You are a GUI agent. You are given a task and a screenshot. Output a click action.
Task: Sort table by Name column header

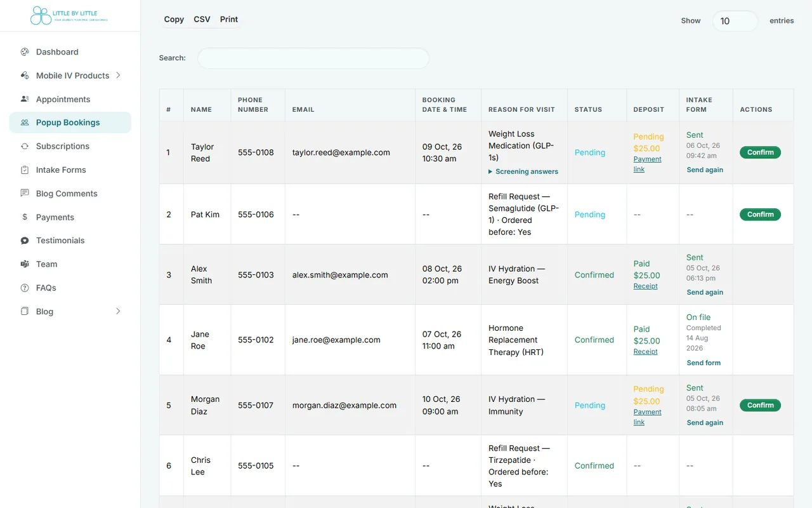(207, 105)
